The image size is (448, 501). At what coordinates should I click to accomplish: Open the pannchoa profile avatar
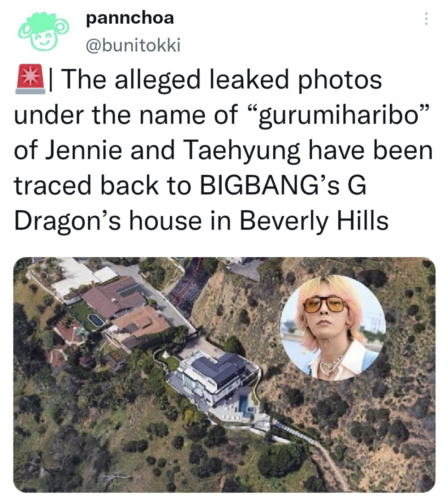point(43,31)
